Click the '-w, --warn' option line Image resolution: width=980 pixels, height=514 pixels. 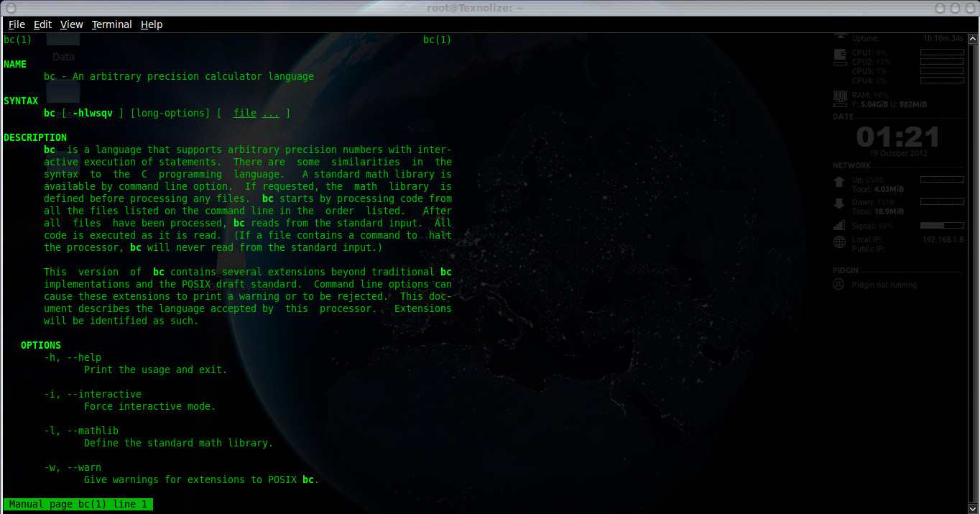point(73,468)
